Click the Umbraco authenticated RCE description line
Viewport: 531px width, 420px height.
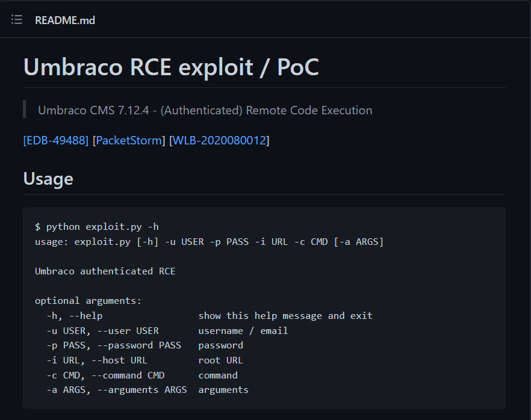105,271
